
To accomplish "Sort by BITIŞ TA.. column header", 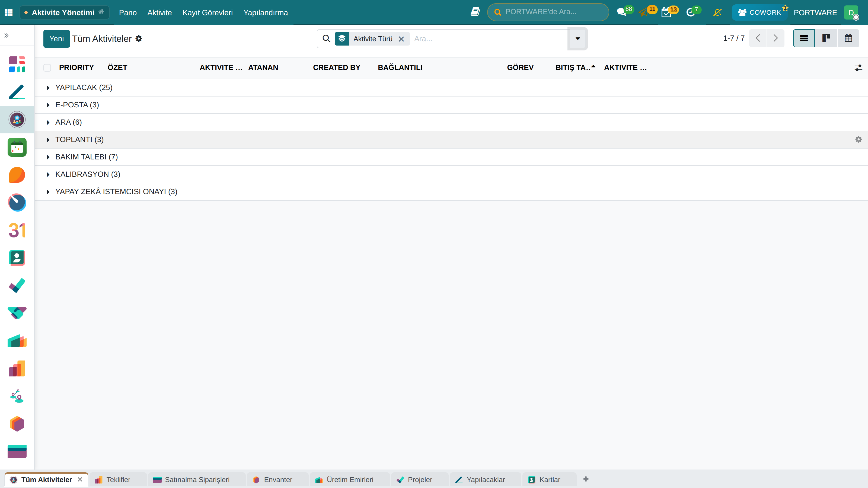I will coord(575,68).
